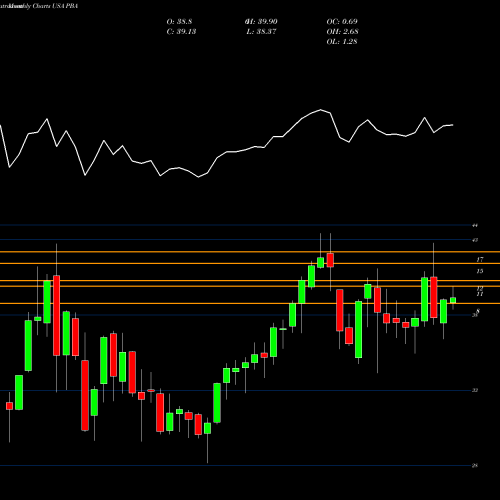Click the 'OC: 0.69' reading
Screen dimensions: 500x500
pyautogui.click(x=342, y=22)
